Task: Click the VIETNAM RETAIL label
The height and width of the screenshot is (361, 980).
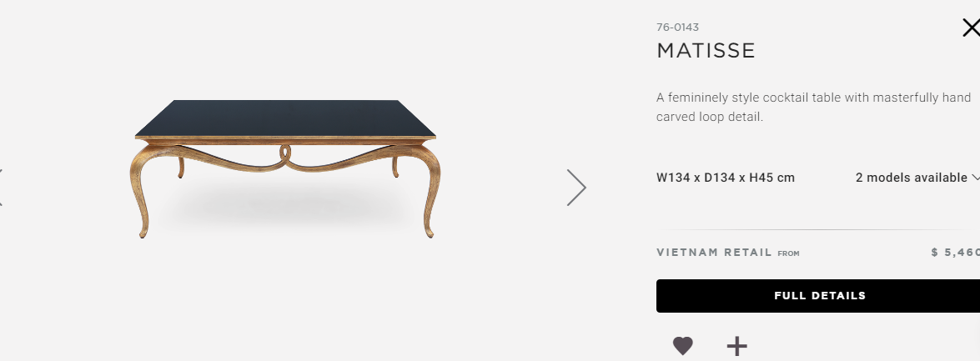Action: (x=715, y=253)
